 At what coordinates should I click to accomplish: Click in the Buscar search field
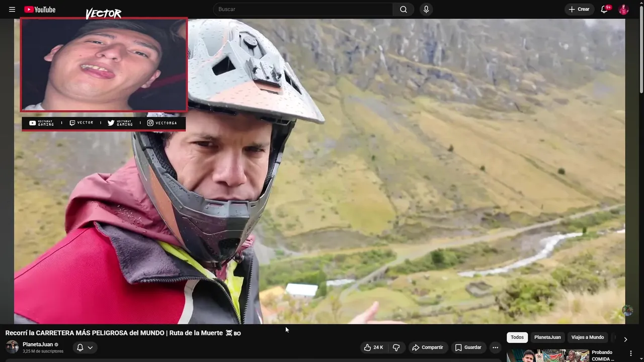(303, 10)
